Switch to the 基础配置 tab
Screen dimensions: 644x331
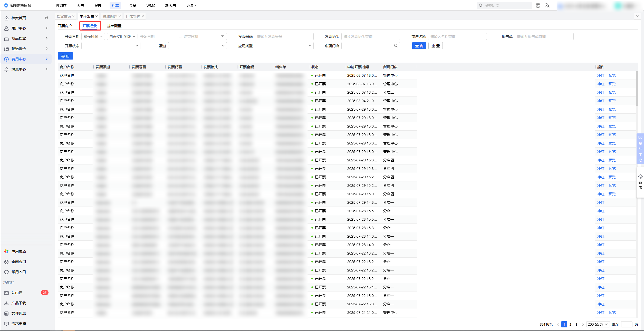click(114, 26)
